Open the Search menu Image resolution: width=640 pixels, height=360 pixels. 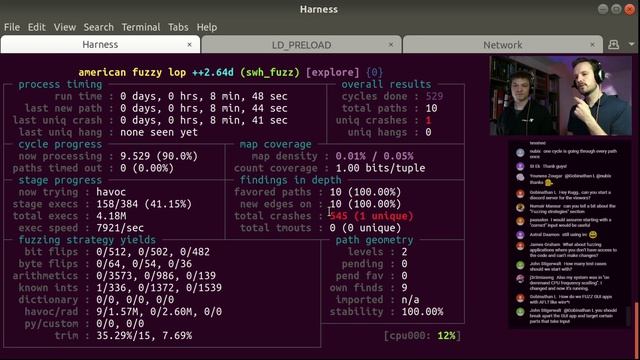coord(98,27)
